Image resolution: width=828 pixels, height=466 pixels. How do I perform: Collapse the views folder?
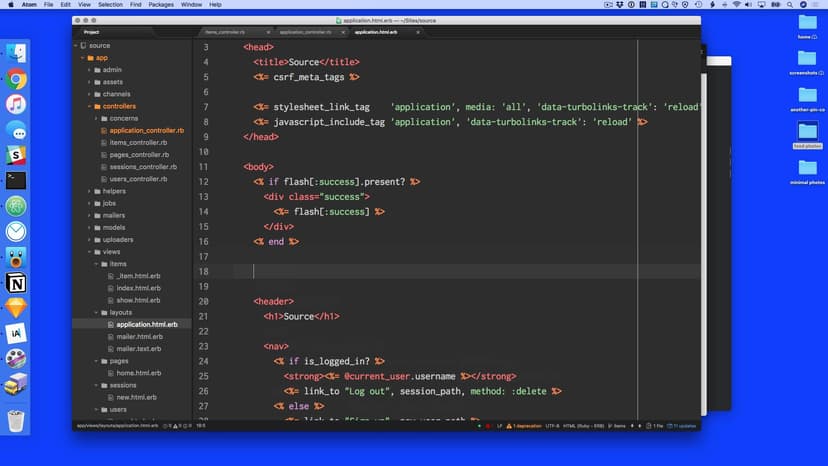coord(111,252)
